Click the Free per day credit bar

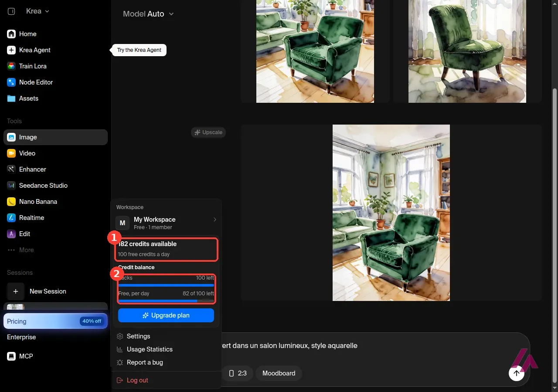pyautogui.click(x=166, y=301)
